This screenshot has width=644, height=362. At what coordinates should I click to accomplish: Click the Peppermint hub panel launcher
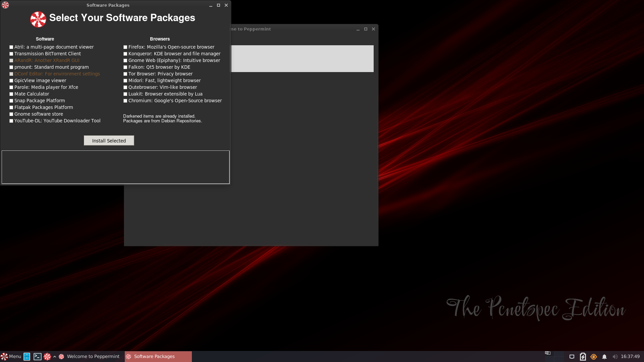tap(47, 357)
